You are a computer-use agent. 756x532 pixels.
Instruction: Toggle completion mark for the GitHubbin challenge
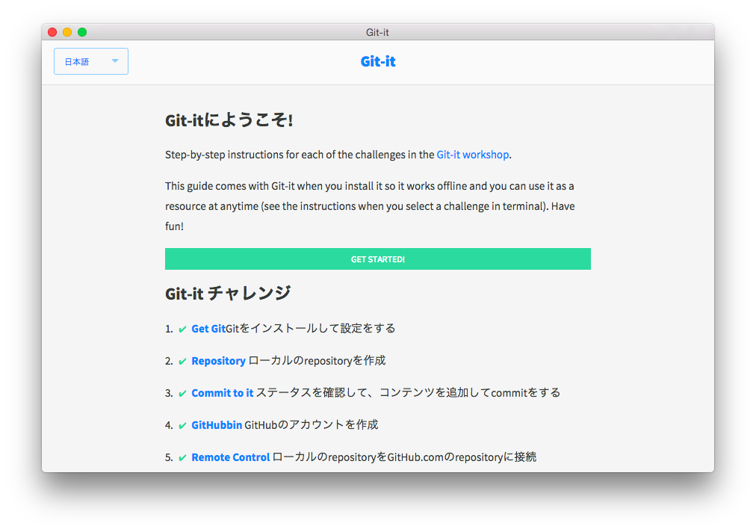pos(183,424)
